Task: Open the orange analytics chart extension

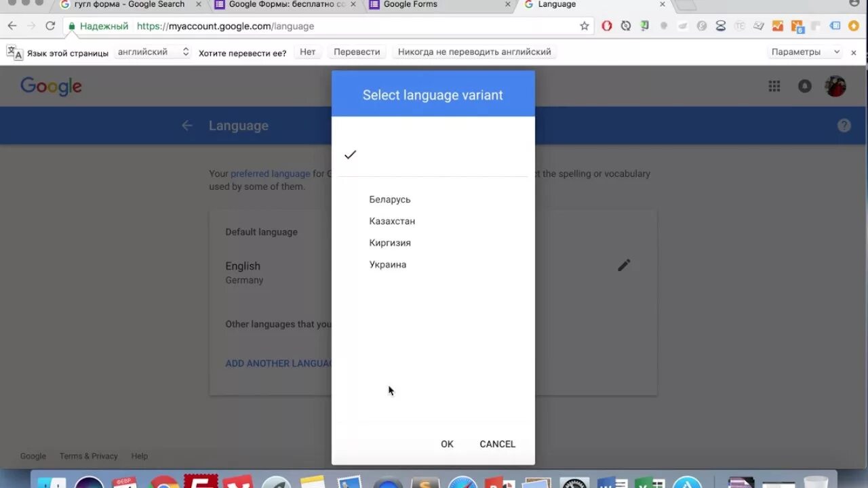Action: [x=778, y=26]
